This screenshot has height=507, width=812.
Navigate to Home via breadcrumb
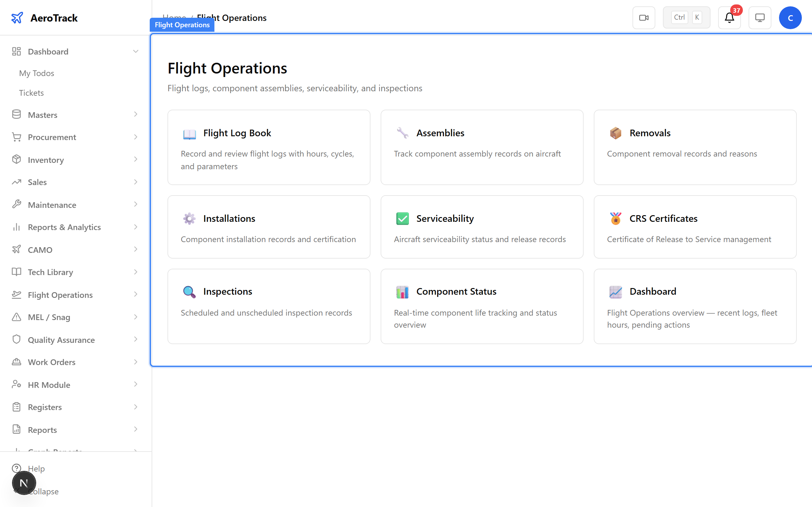[x=174, y=17]
